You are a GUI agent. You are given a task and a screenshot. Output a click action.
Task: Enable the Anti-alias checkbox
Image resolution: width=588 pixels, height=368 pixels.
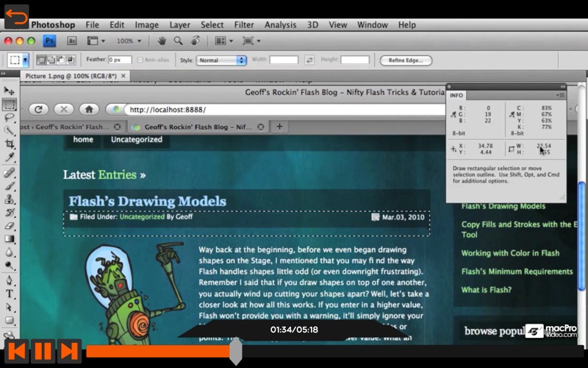pyautogui.click(x=140, y=60)
